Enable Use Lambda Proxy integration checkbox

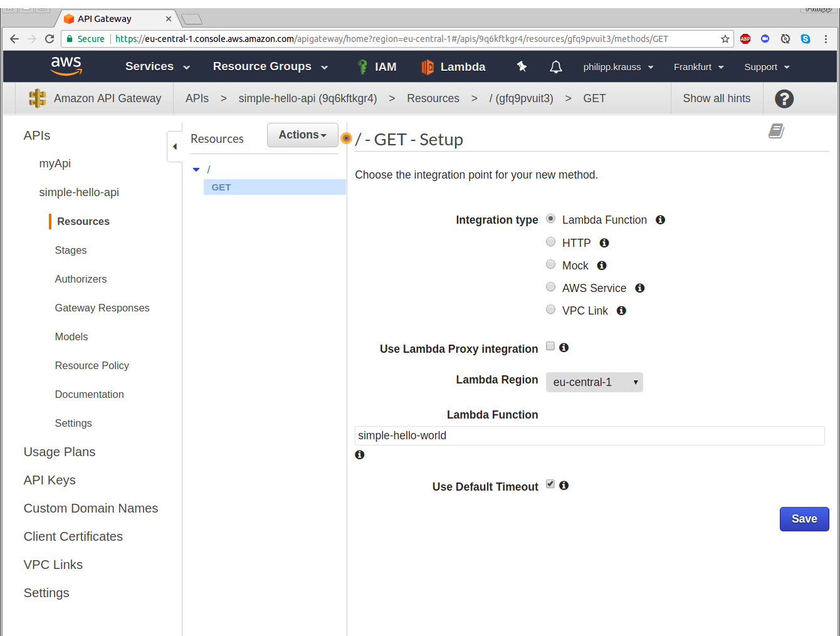coord(550,347)
